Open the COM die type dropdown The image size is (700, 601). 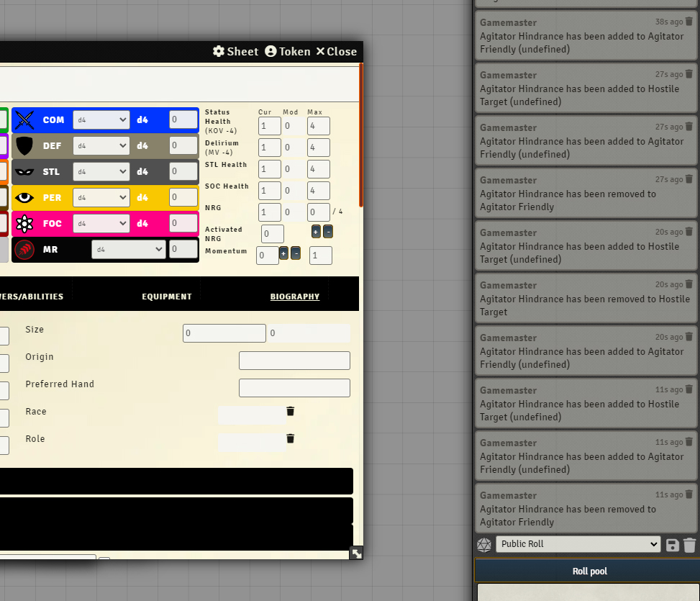(x=101, y=119)
